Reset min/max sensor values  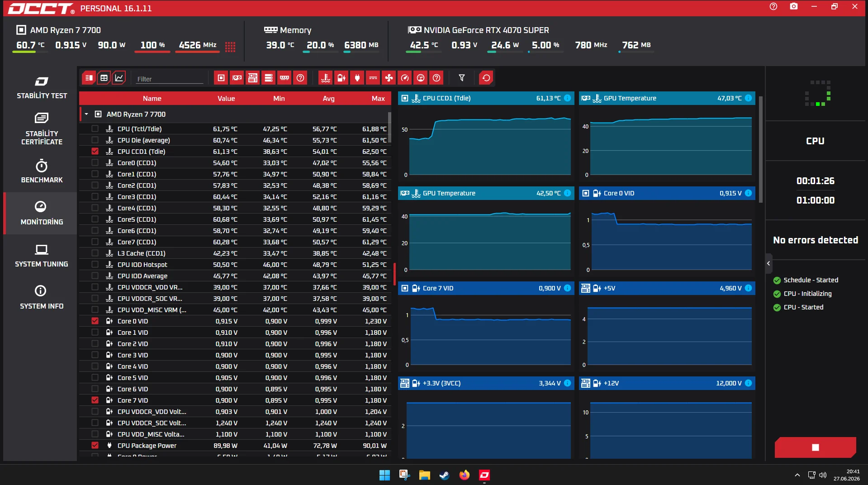(x=486, y=78)
